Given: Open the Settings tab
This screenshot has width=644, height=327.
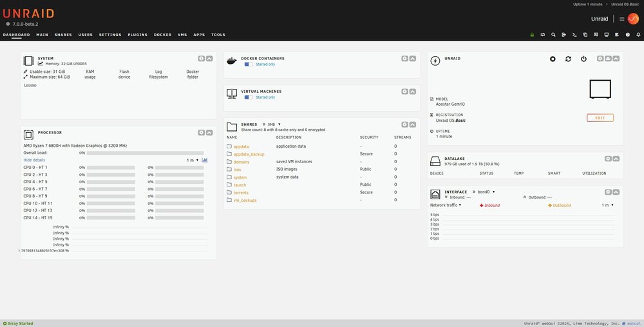Looking at the screenshot, I should [x=110, y=35].
